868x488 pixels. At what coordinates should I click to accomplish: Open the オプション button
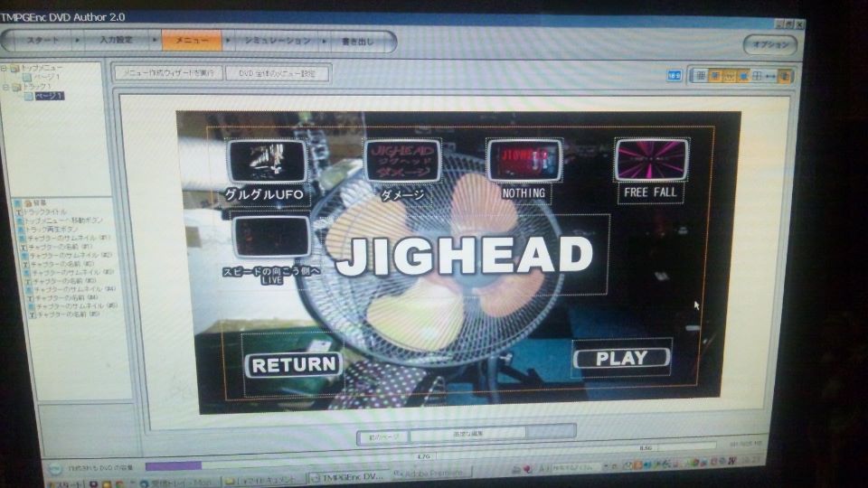[x=770, y=45]
